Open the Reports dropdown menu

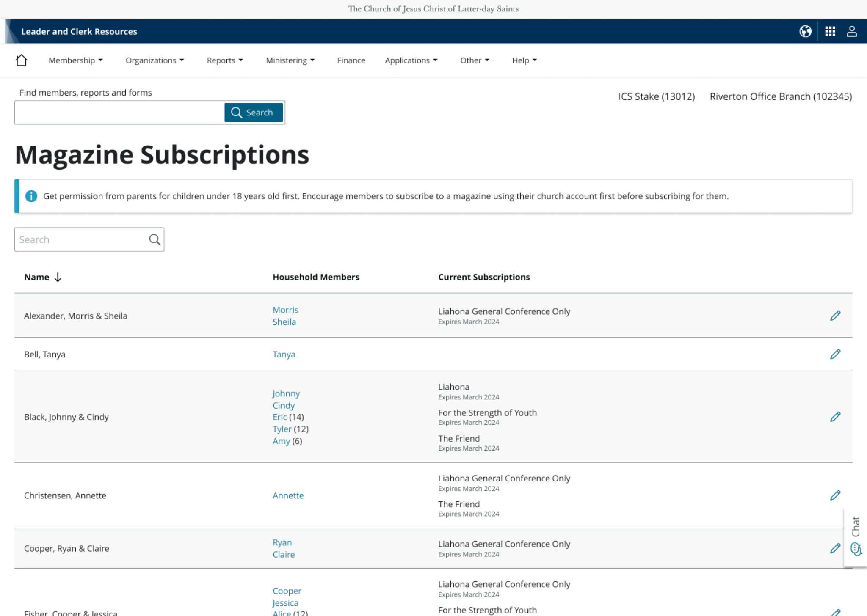pos(225,60)
